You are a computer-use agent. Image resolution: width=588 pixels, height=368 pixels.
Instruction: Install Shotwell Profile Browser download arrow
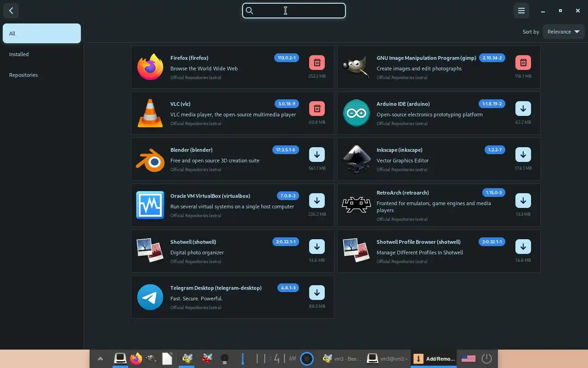point(523,247)
